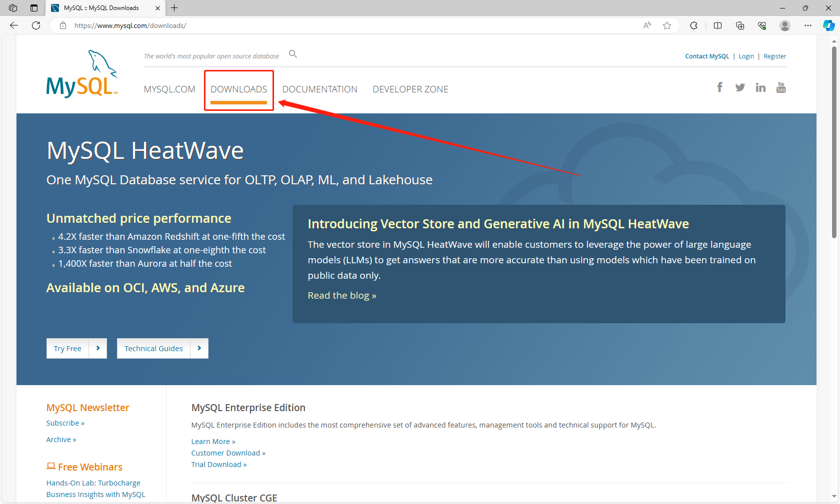Open the Read the blog link

point(342,295)
